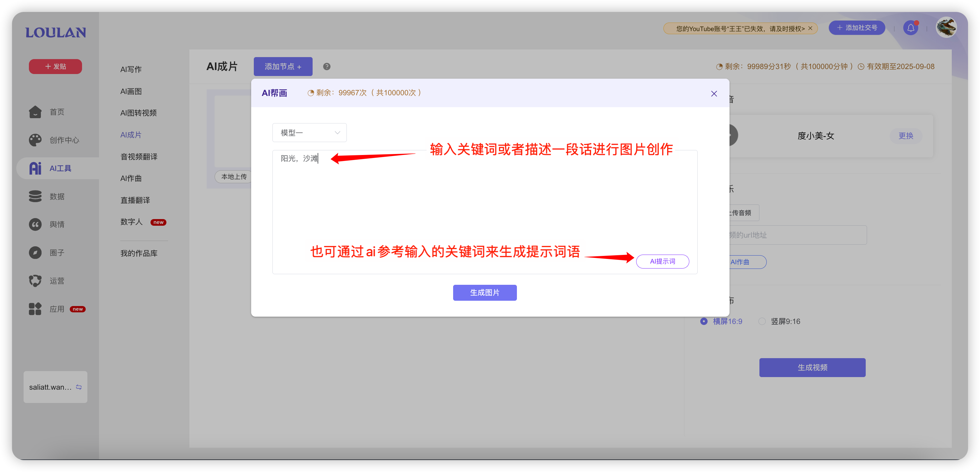This screenshot has width=980, height=472.
Task: Open AI画图 menu item
Action: [x=131, y=91]
